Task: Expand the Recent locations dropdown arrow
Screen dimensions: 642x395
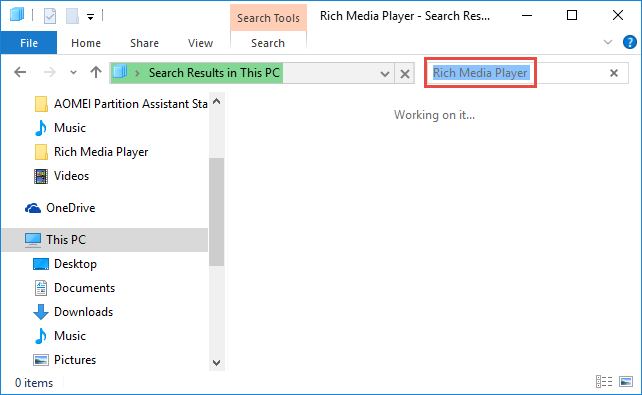Action: coord(73,73)
